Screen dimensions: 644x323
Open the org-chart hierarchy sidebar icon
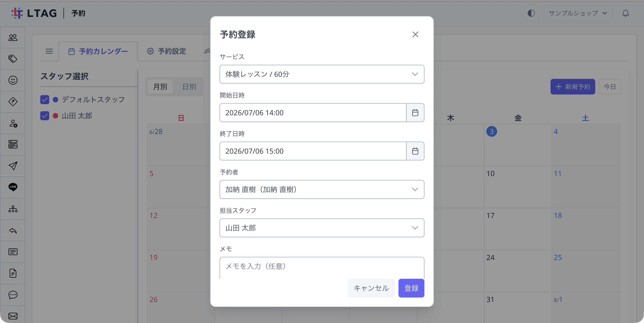tap(13, 209)
